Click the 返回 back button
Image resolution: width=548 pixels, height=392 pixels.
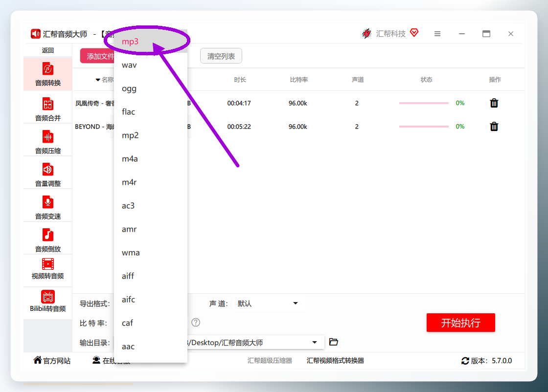coord(47,50)
